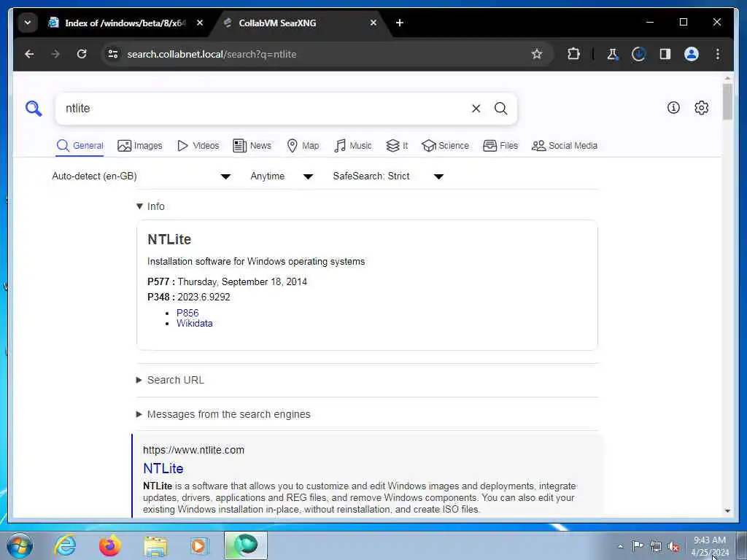747x560 pixels.
Task: Bookmark this page with star
Action: click(x=537, y=54)
